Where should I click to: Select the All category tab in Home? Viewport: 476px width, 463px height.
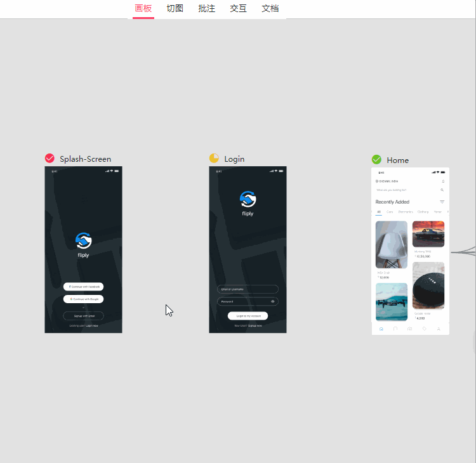pos(379,212)
